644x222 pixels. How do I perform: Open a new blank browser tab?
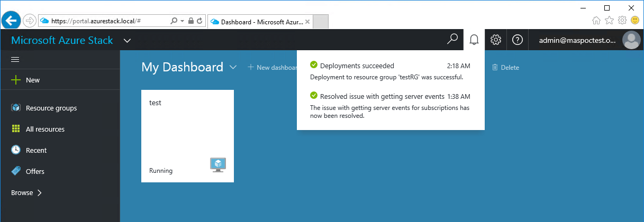(321, 22)
